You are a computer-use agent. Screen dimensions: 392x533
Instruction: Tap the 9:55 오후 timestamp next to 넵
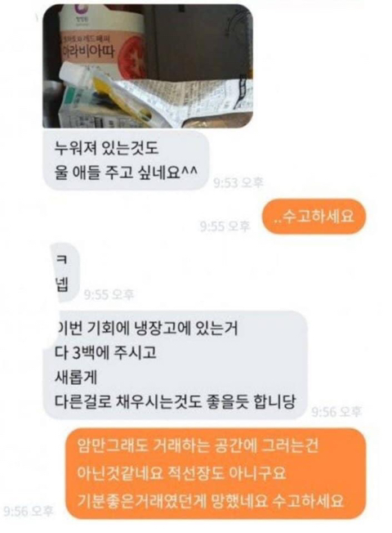(109, 294)
